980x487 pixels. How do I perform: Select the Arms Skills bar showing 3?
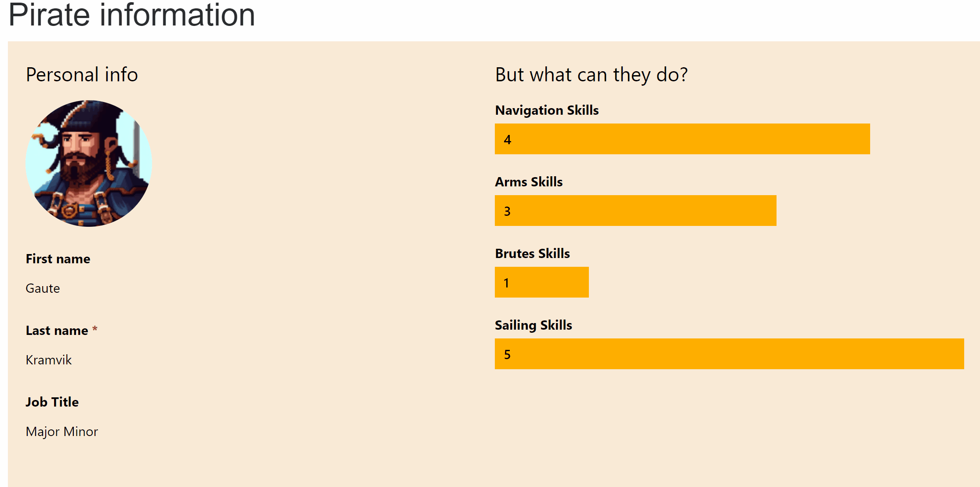pos(635,211)
